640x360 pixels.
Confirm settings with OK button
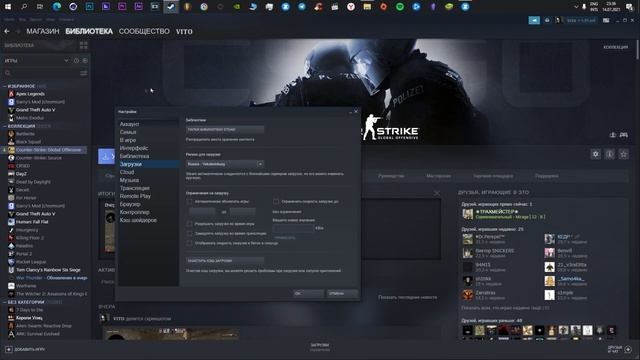[x=309, y=293]
